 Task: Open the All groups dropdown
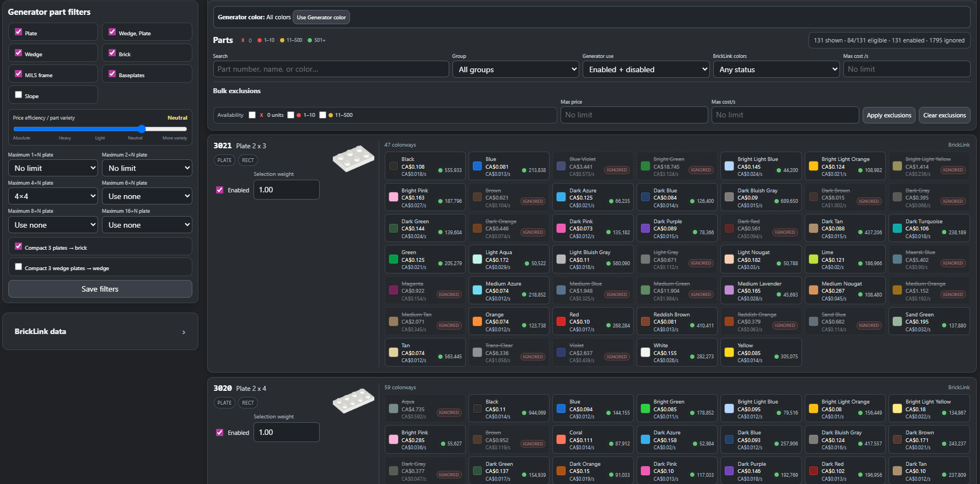(x=516, y=69)
